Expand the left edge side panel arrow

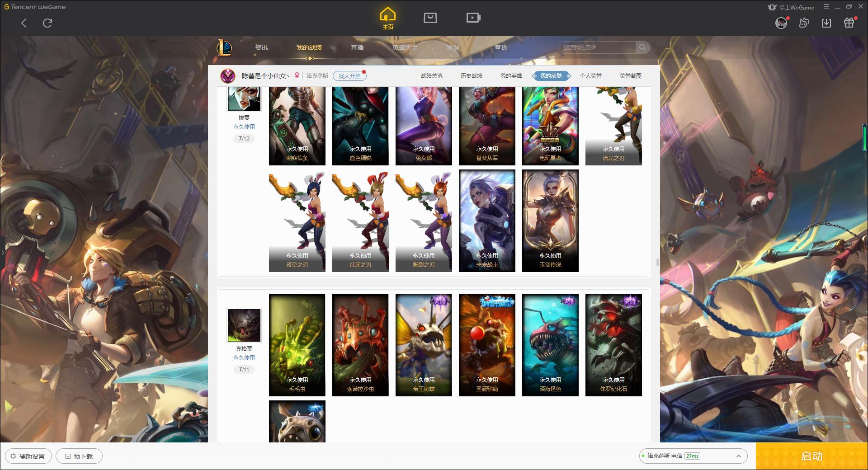coord(2,252)
